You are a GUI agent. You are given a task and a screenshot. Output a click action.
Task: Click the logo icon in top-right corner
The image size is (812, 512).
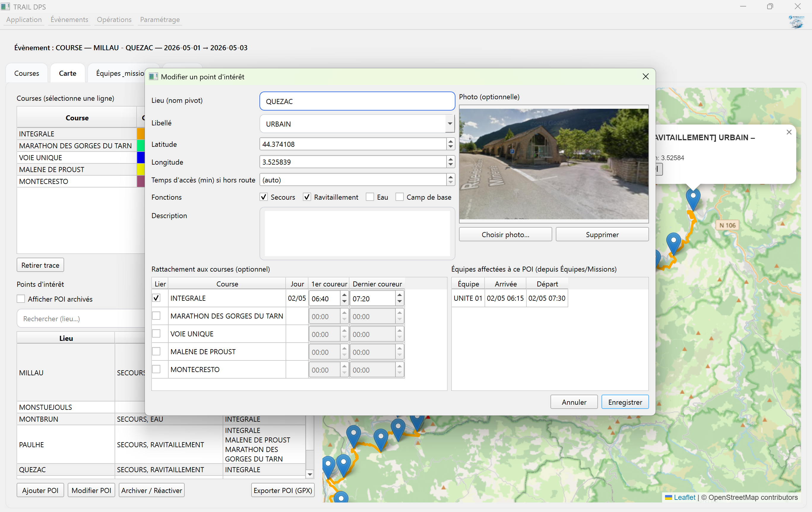[x=797, y=22]
